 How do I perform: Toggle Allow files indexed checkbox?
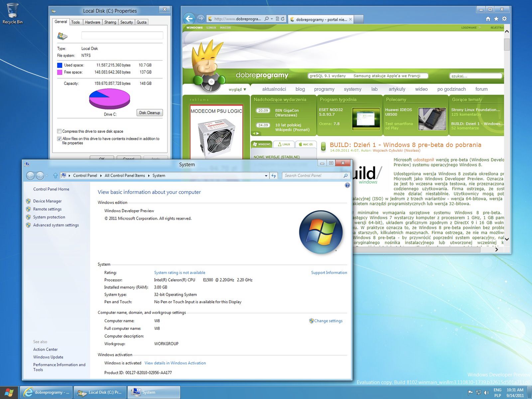point(59,139)
